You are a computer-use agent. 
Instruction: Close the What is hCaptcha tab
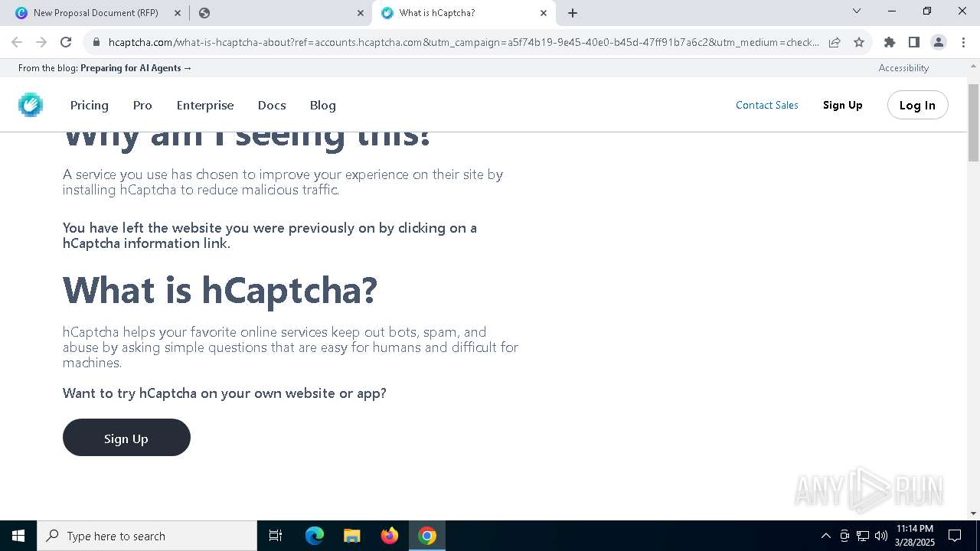(x=544, y=13)
